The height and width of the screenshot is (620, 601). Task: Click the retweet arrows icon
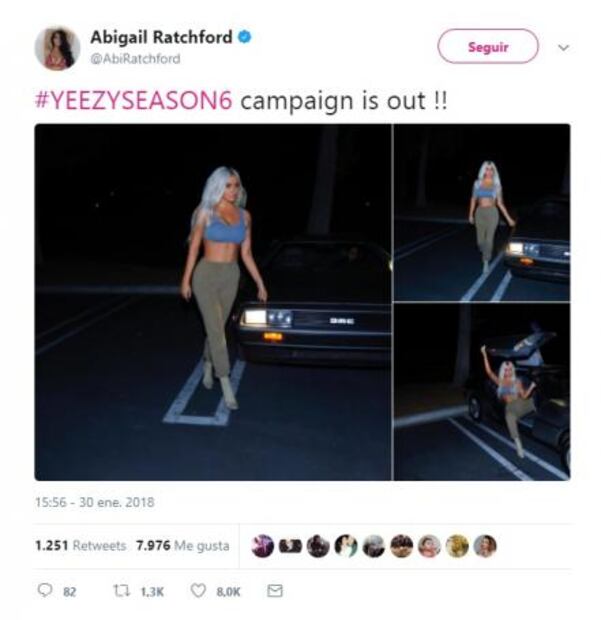120,591
